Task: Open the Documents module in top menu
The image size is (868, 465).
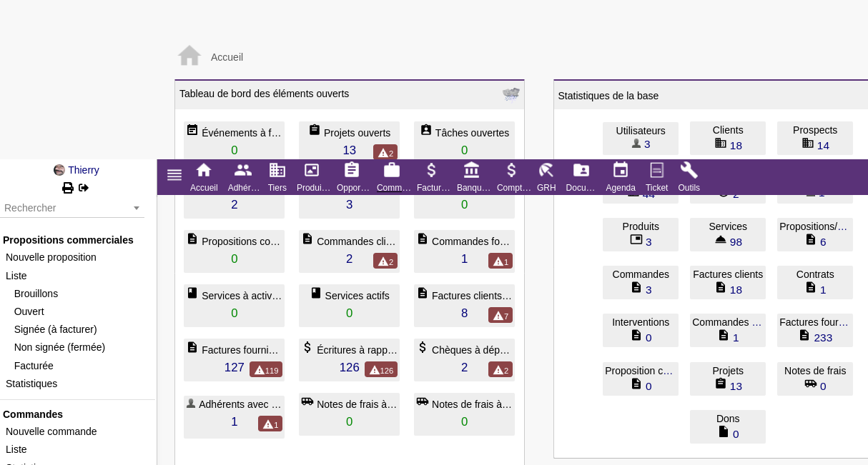Action: 581,176
